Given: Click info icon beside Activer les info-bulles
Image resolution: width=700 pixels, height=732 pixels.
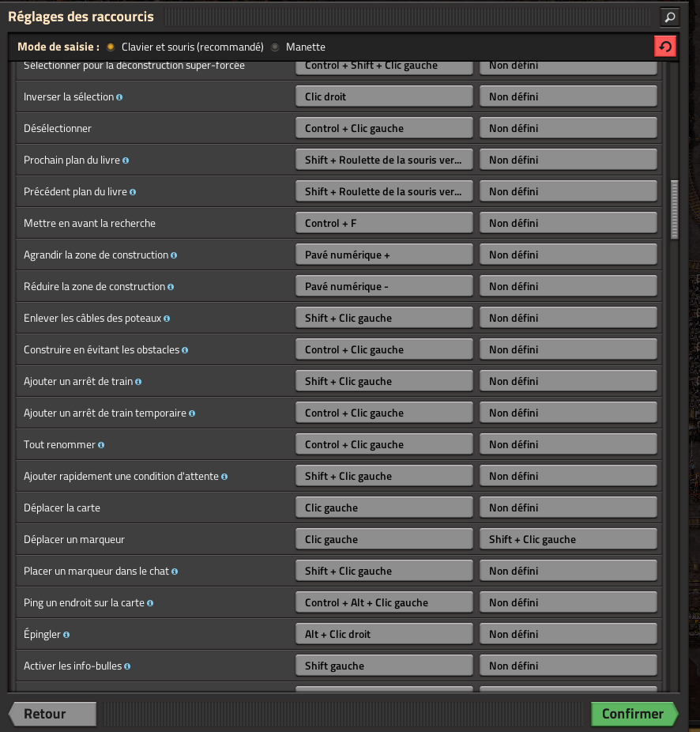Looking at the screenshot, I should [127, 666].
